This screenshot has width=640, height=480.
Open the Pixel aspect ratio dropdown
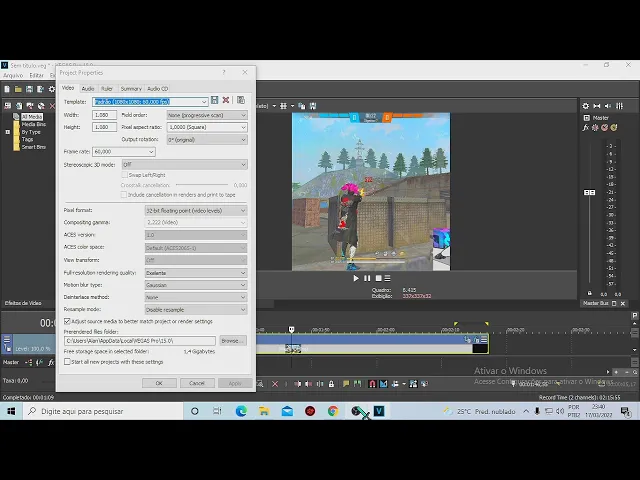point(207,127)
